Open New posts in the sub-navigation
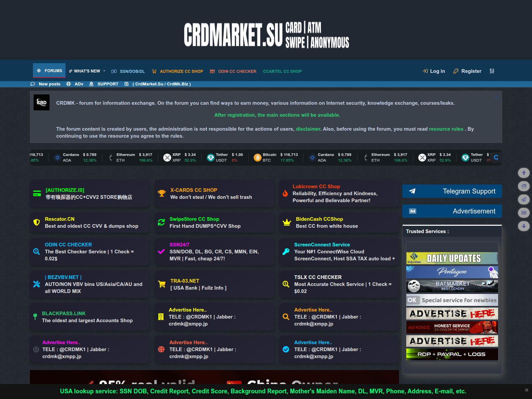 (45, 84)
